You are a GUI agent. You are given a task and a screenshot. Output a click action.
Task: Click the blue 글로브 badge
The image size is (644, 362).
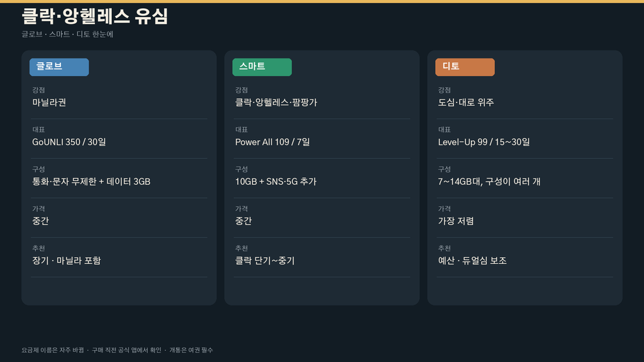pyautogui.click(x=59, y=67)
